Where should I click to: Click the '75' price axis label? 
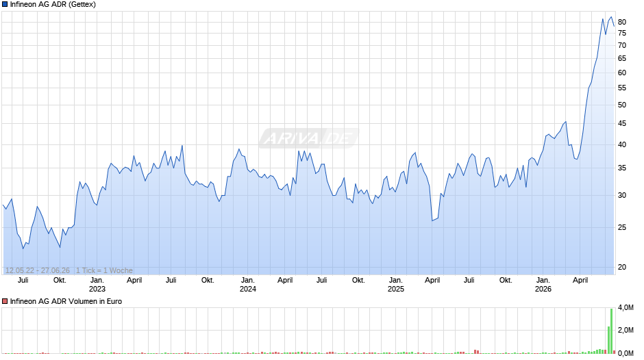[x=622, y=34]
